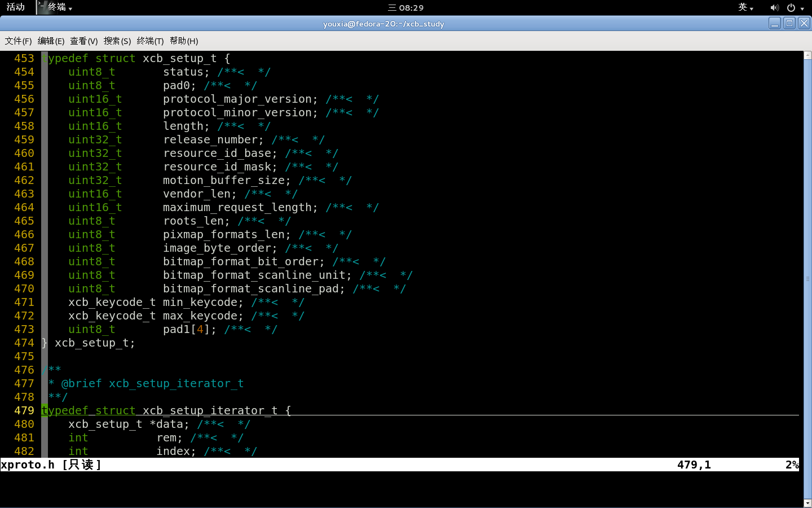Open the volume speaker icon in top bar
812x508 pixels.
[774, 7]
